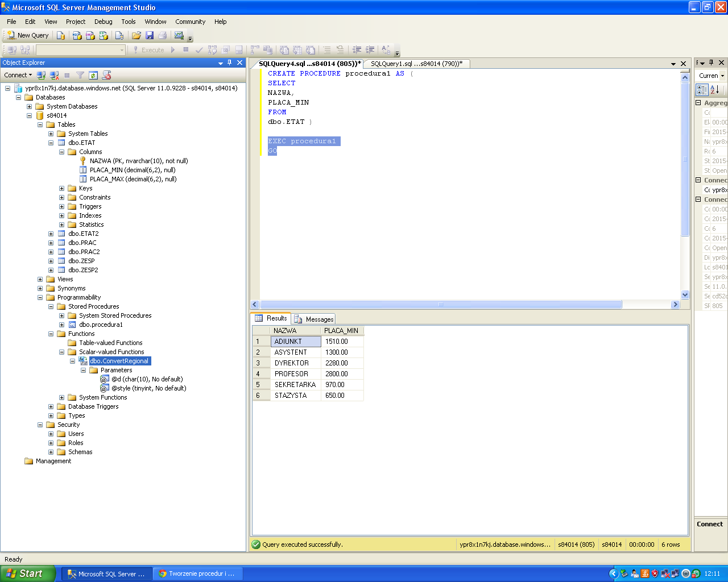The height and width of the screenshot is (582, 728).
Task: Click the Disconnect icon in Object Explorer
Action: (54, 75)
